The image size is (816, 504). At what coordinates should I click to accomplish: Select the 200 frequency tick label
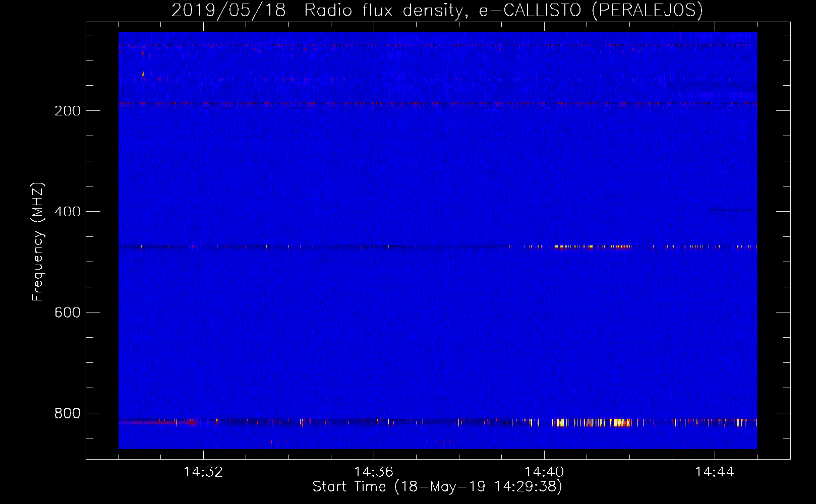(x=68, y=111)
